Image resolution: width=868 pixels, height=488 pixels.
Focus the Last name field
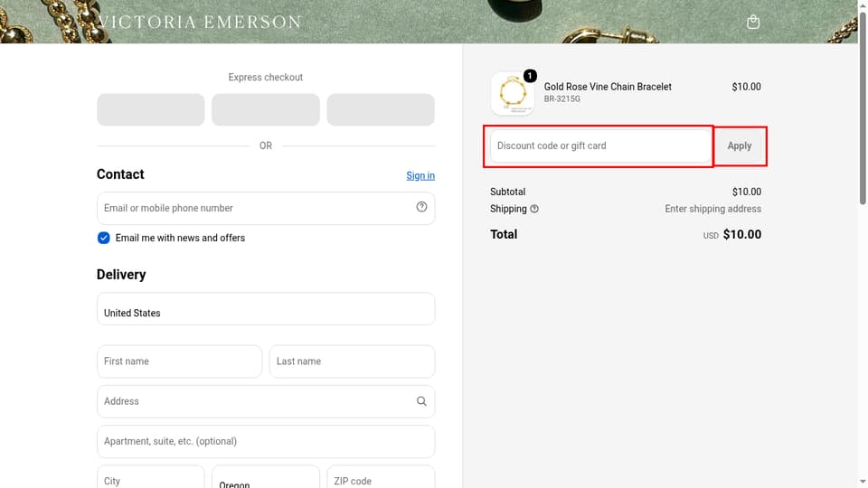pos(352,361)
